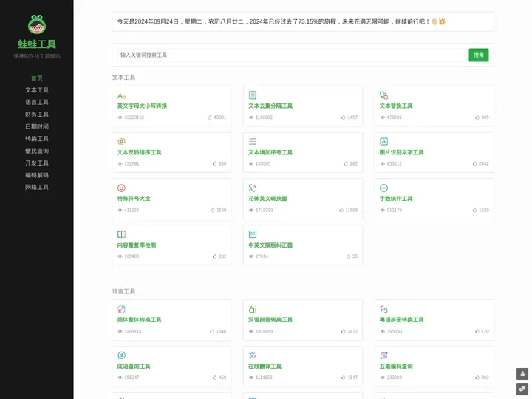Click the feedback chat floating icon
Image resolution: width=532 pixels, height=399 pixels.
click(x=522, y=389)
